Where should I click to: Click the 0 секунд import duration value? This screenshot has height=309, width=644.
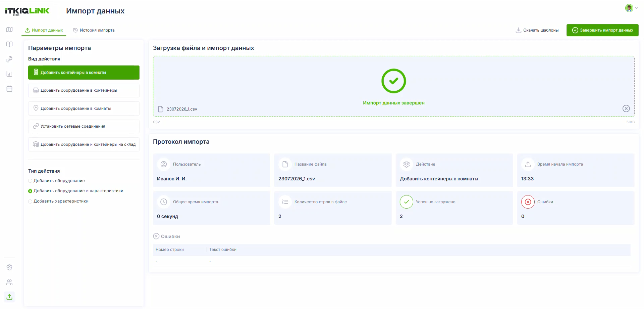coord(168,216)
